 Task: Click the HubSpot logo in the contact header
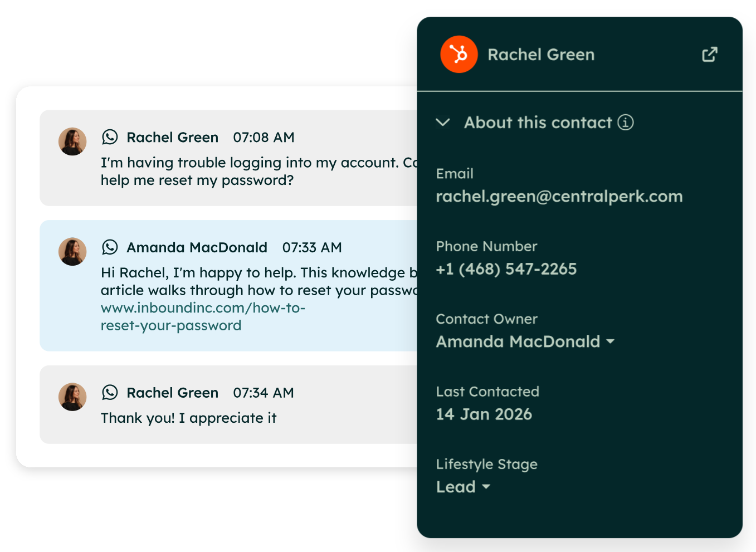pos(459,55)
